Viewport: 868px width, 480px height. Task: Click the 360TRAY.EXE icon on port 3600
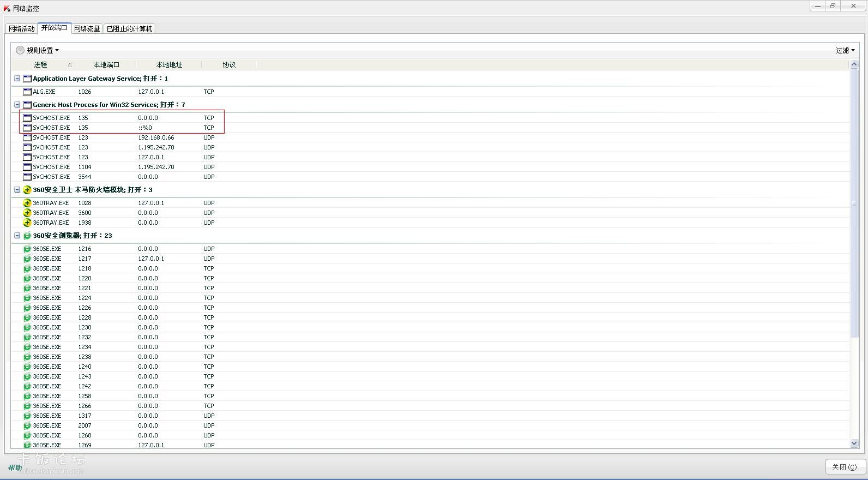coord(27,213)
